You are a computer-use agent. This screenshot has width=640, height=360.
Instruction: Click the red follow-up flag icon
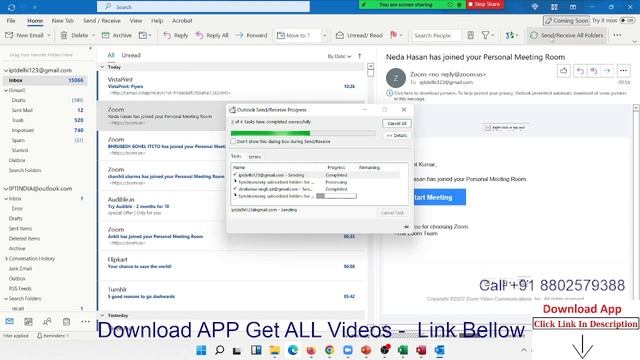click(x=393, y=35)
